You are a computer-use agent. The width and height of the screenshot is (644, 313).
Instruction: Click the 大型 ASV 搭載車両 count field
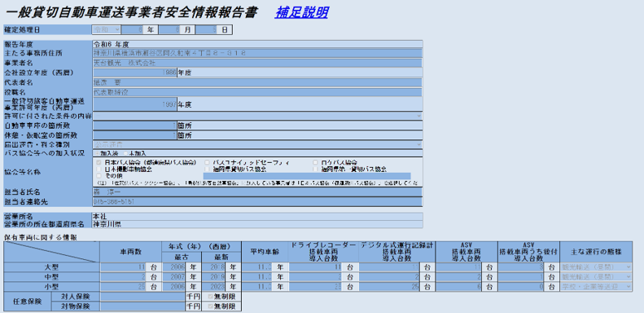coord(459,267)
